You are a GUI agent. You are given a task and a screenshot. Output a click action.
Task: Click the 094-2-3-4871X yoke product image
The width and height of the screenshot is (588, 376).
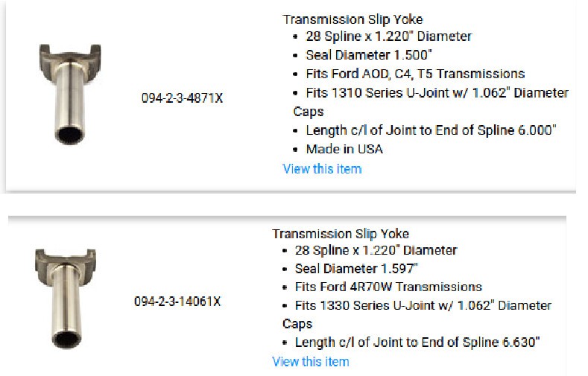pos(69,93)
